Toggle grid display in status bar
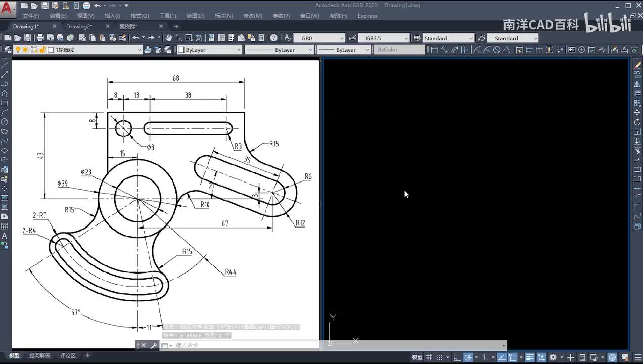 click(429, 357)
